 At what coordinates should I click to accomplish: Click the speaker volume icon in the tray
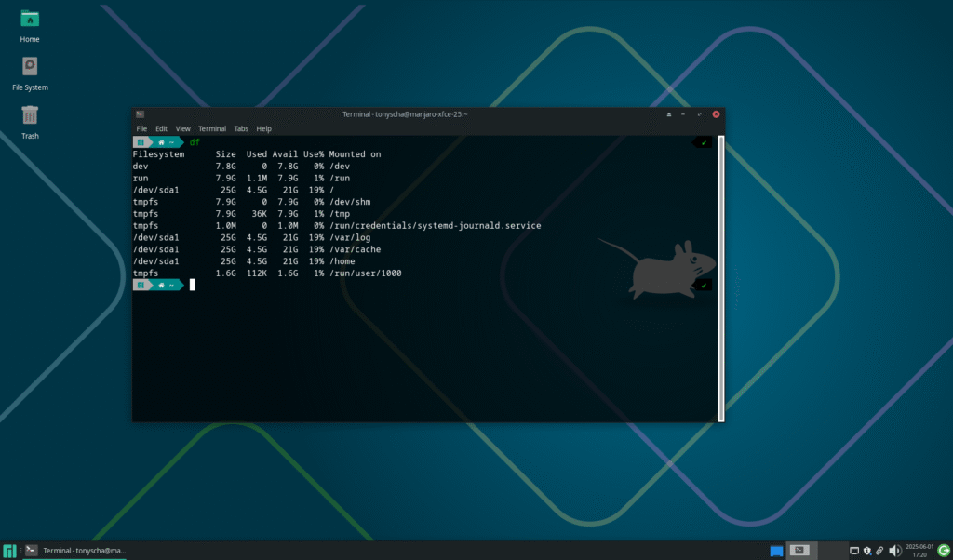(894, 551)
